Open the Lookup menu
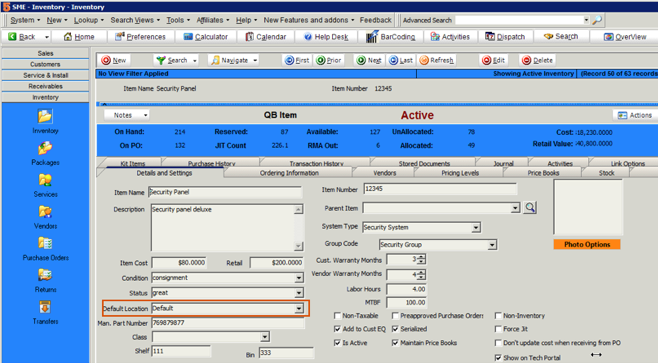Screen dimensions: 658x363 tap(89, 20)
